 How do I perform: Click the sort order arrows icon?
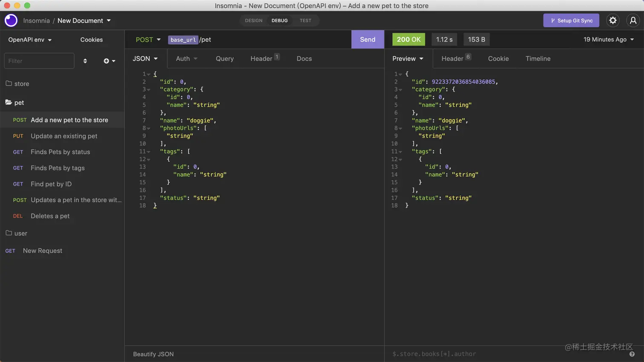pos(85,61)
